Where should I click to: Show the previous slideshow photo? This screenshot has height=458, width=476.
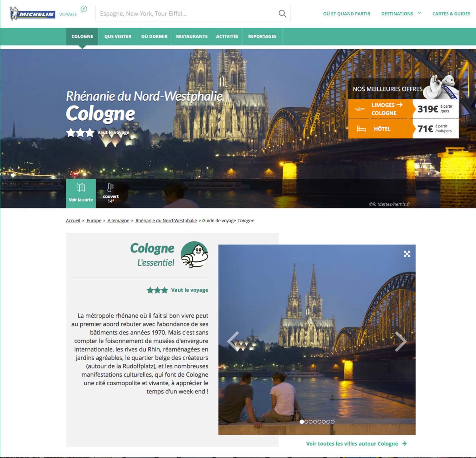point(233,341)
